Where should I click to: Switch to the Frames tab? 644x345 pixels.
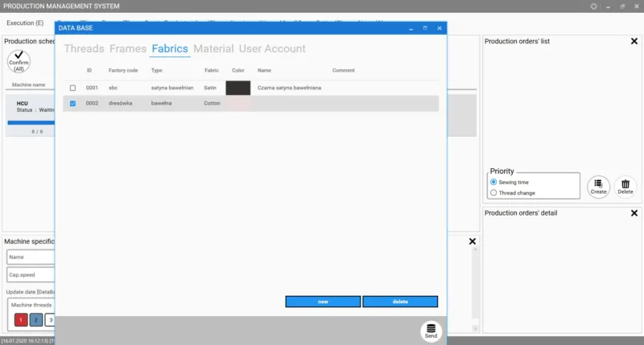point(128,48)
